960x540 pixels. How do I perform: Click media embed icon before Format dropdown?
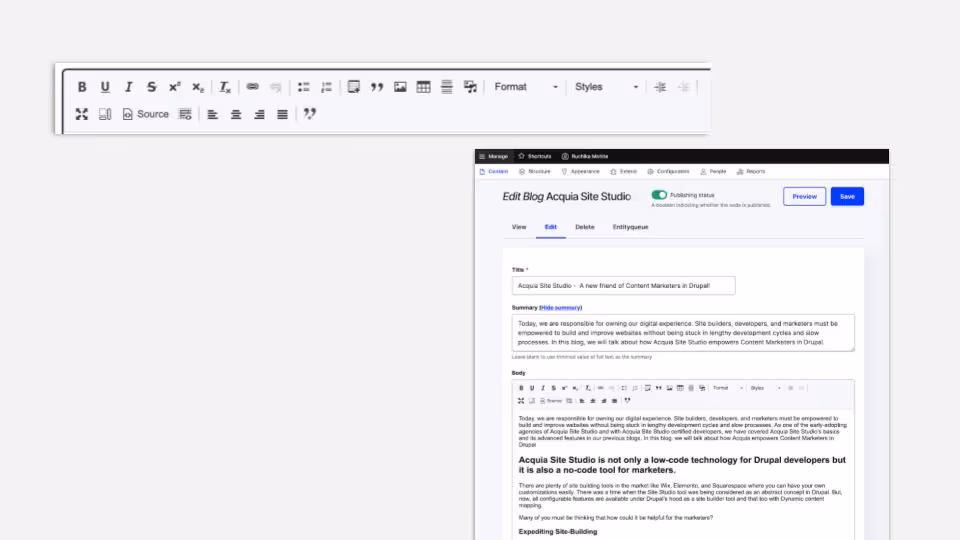470,87
